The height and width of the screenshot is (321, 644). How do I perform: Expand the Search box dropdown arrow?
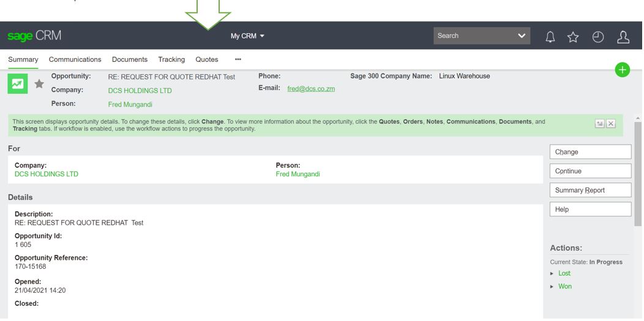point(522,36)
